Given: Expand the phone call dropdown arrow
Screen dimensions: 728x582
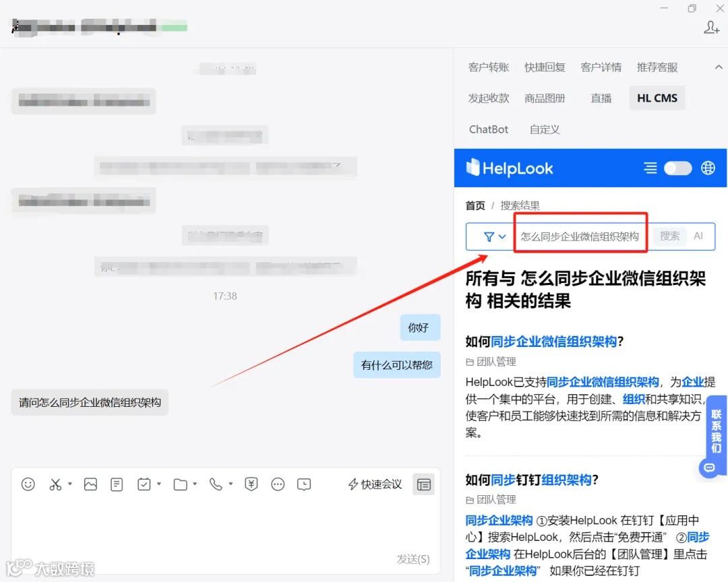Looking at the screenshot, I should click(x=231, y=484).
